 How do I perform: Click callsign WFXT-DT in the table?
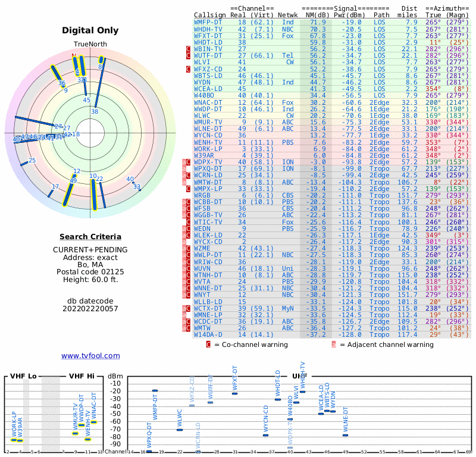click(208, 36)
